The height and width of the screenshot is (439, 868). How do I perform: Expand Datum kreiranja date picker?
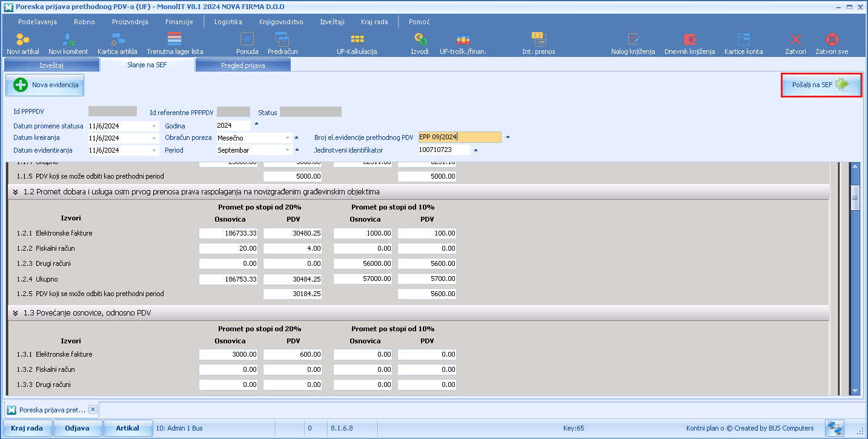pos(154,138)
